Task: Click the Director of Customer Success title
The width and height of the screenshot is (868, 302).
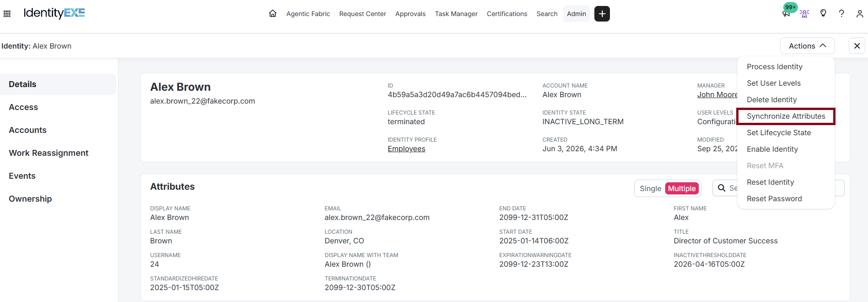Action: point(725,241)
